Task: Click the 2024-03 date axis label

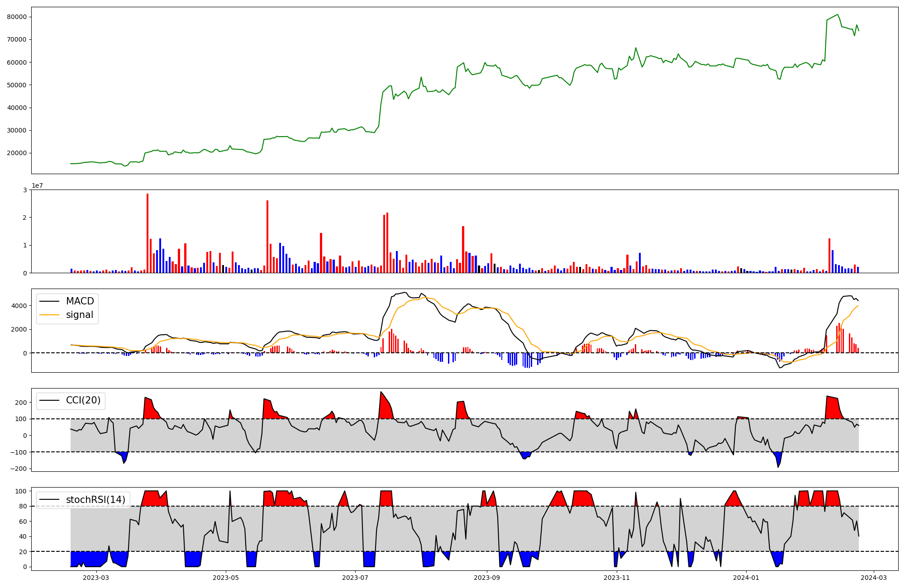Action: tap(873, 578)
